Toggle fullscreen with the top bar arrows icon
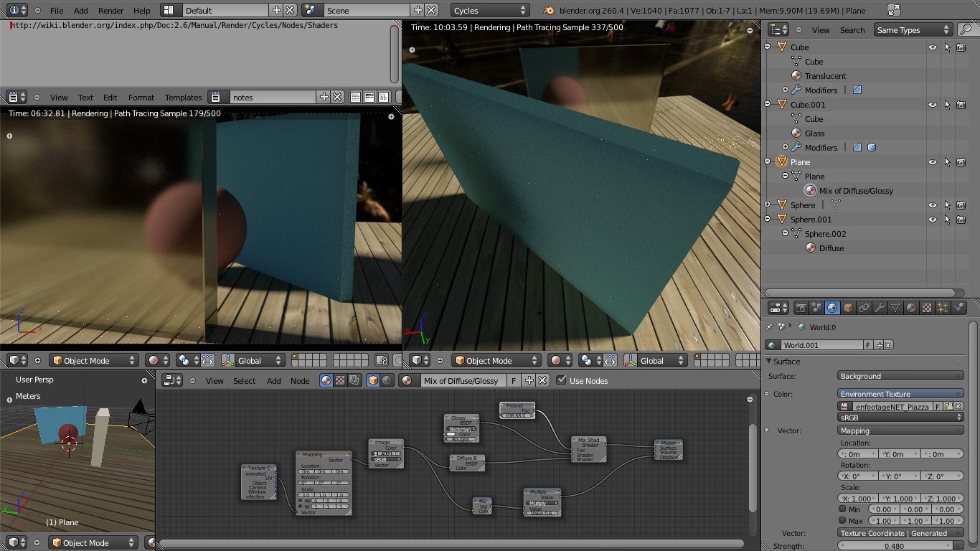Viewport: 980px width, 551px height. pyautogui.click(x=894, y=11)
